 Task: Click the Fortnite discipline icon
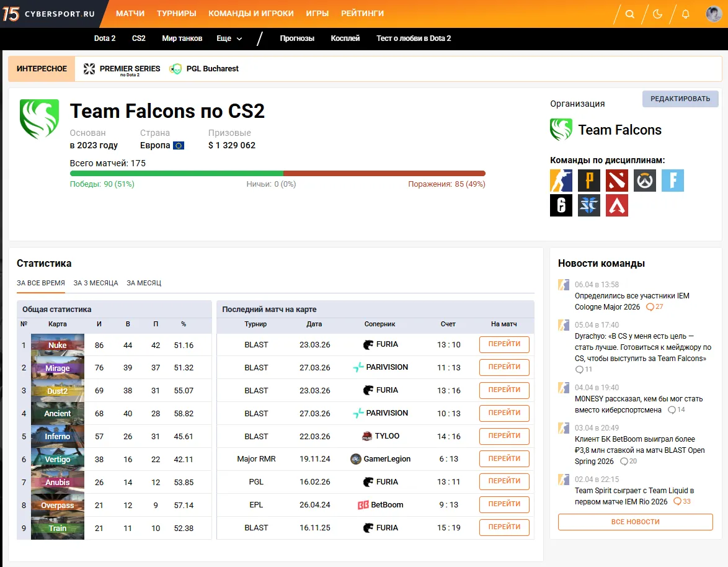point(673,180)
